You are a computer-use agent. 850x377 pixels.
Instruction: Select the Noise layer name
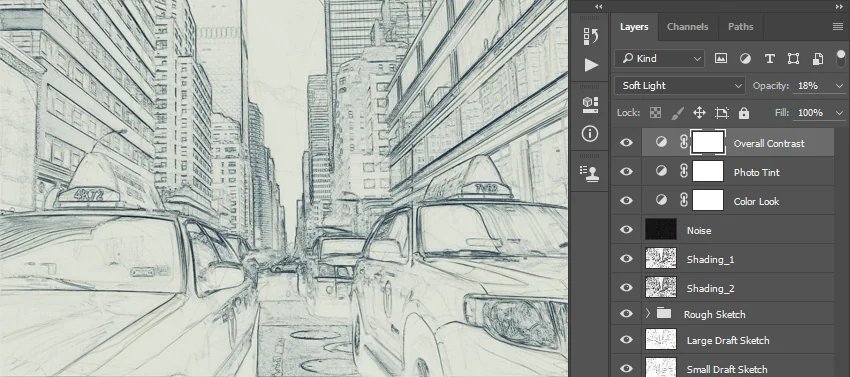point(699,231)
